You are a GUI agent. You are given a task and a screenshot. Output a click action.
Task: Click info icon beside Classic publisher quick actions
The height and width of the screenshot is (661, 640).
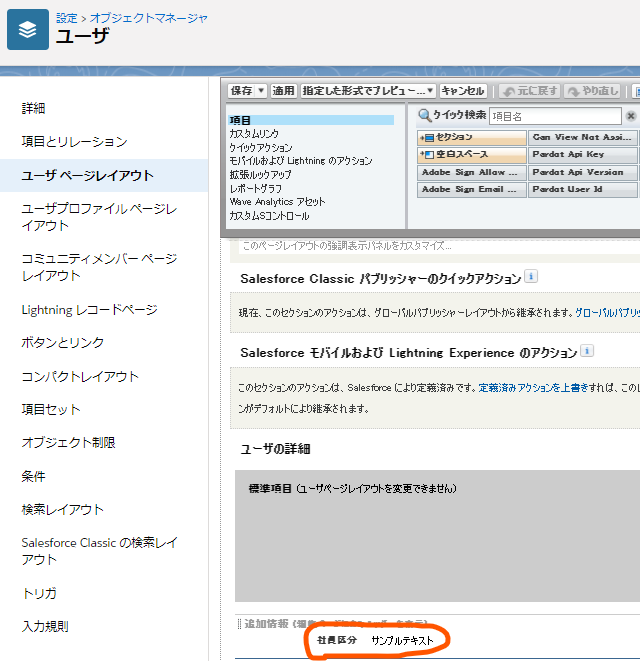pyautogui.click(x=531, y=277)
